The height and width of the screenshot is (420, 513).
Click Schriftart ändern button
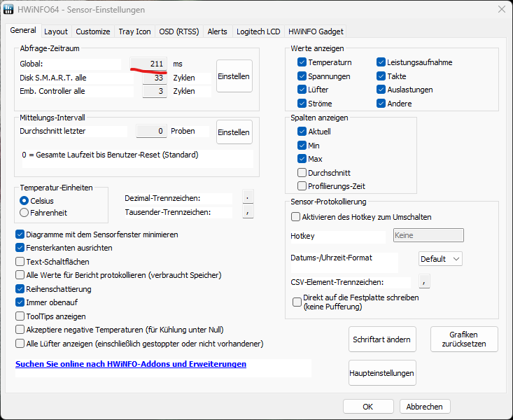[x=382, y=339]
